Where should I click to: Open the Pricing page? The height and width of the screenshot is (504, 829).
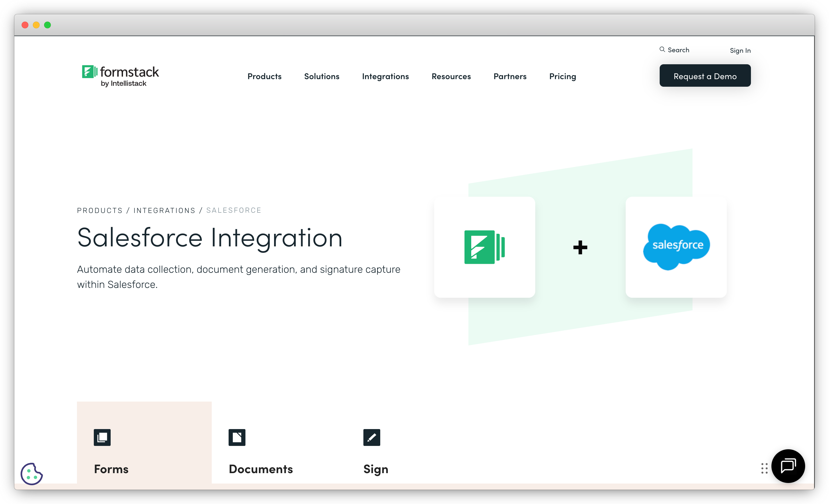pos(562,76)
